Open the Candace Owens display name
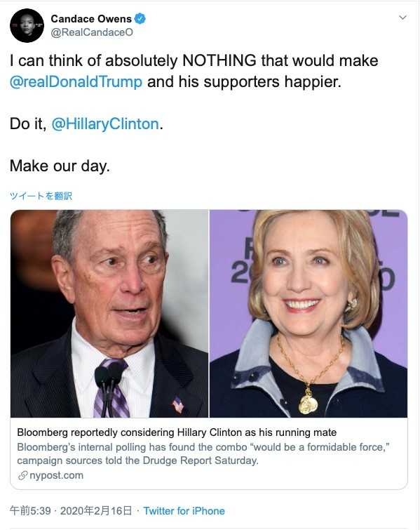The image size is (420, 530). 91,18
